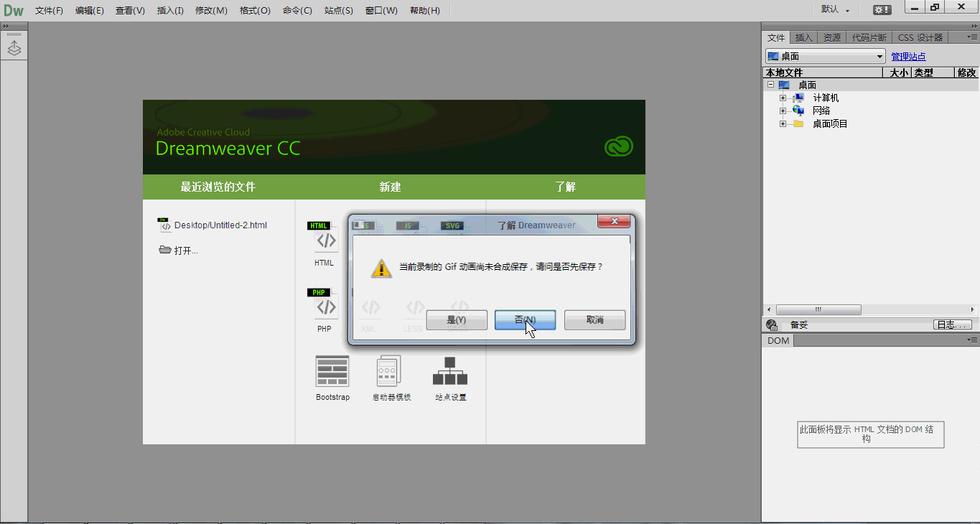The height and width of the screenshot is (524, 980).
Task: Open recent file Desktop/Untitled-2.html
Action: tap(220, 225)
